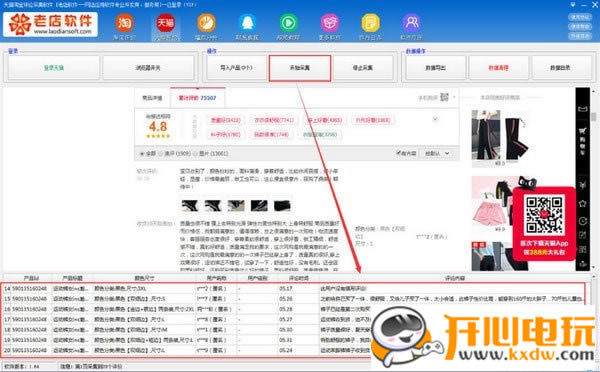Open the first review photo thumbnail
Viewport: 600px width, 372px height.
[190, 206]
